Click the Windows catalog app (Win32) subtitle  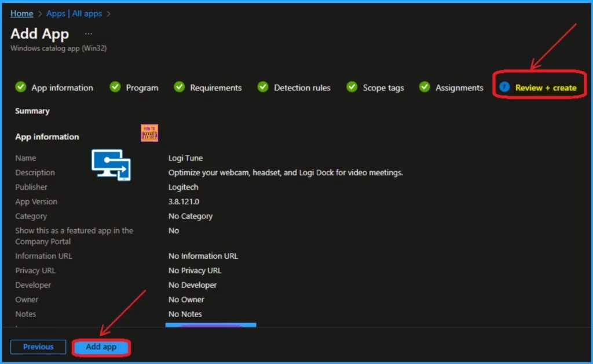tap(58, 49)
